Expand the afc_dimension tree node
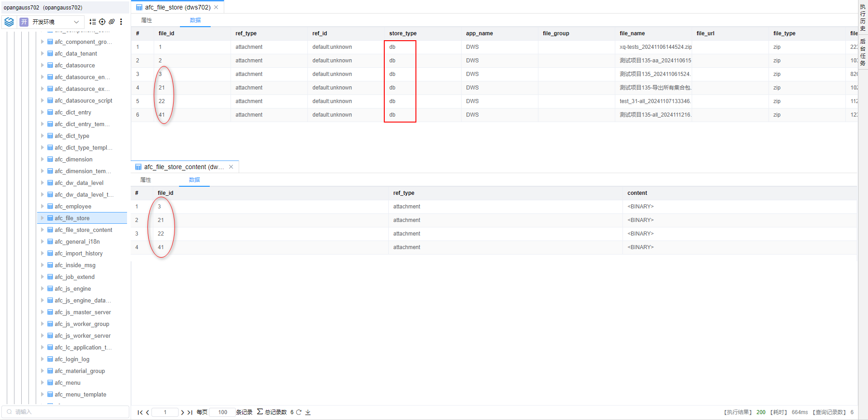 tap(42, 159)
